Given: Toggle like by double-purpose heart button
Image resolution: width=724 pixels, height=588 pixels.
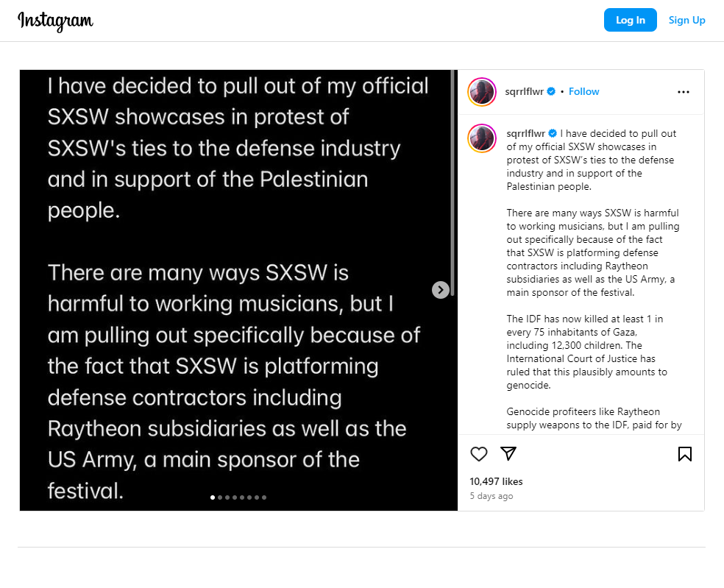Looking at the screenshot, I should [478, 454].
